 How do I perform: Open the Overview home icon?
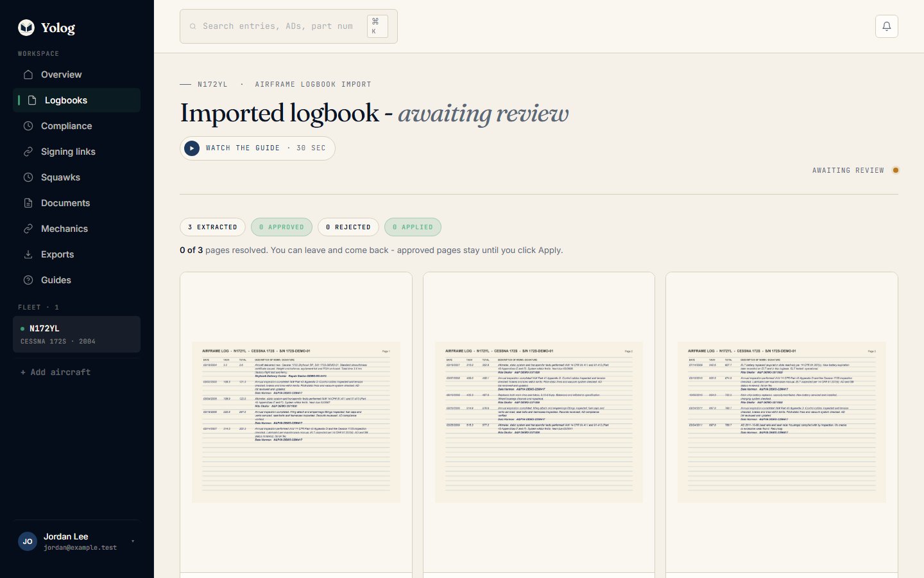click(28, 74)
